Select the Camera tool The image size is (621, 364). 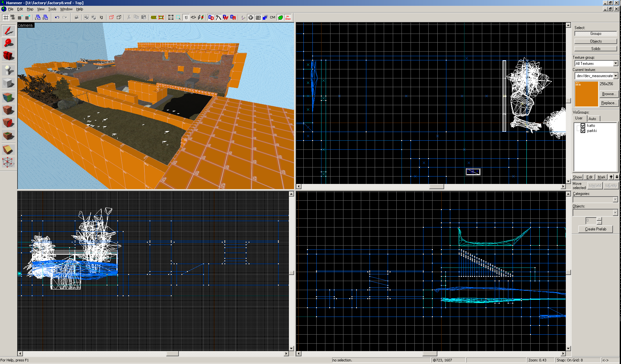coord(8,56)
